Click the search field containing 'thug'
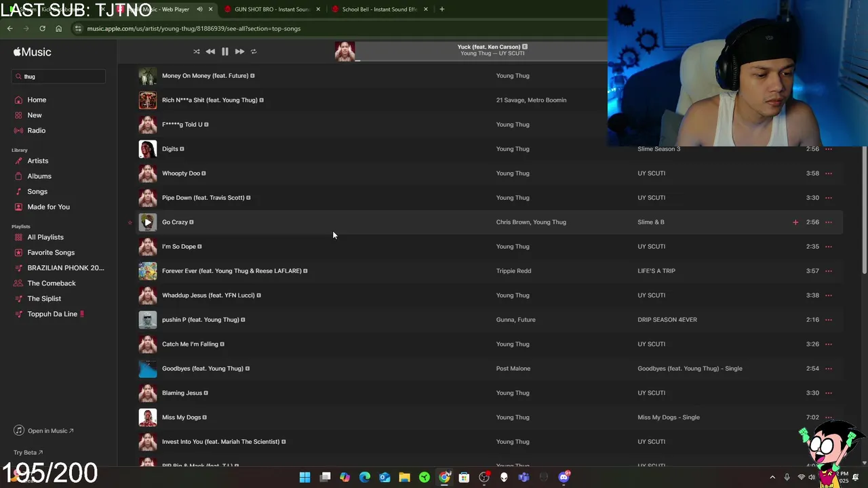 click(x=60, y=77)
